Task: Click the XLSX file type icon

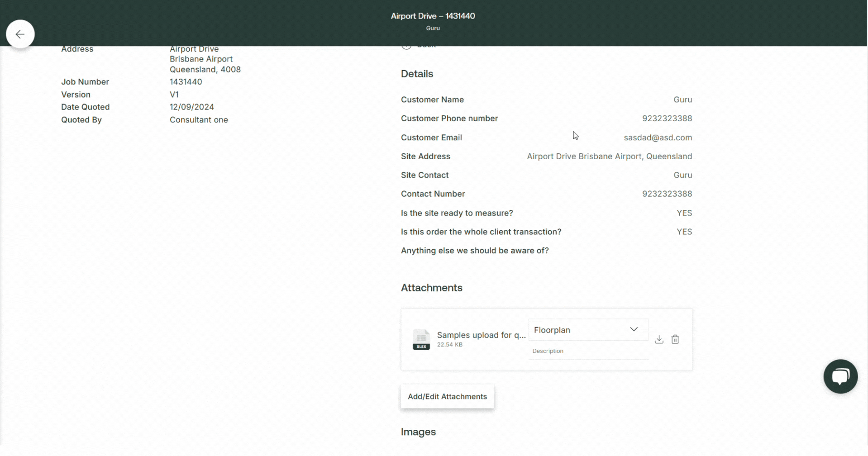Action: (421, 340)
